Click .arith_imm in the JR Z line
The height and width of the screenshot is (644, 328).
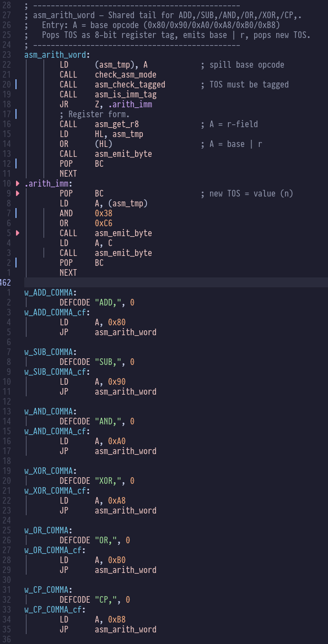130,105
